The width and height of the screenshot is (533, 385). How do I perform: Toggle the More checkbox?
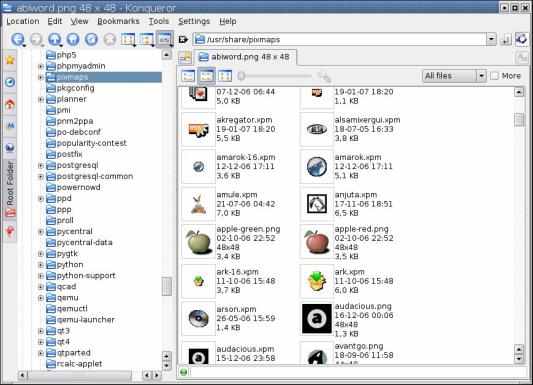(x=495, y=76)
